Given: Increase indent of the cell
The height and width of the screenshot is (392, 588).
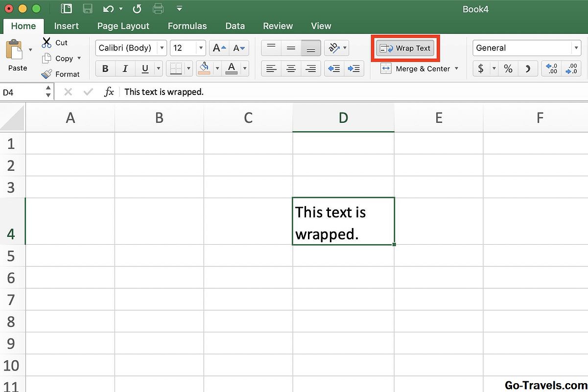Looking at the screenshot, I should tap(354, 69).
